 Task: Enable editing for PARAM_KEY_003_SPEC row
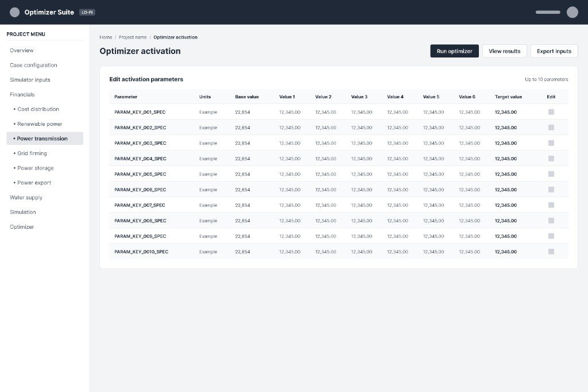551,143
